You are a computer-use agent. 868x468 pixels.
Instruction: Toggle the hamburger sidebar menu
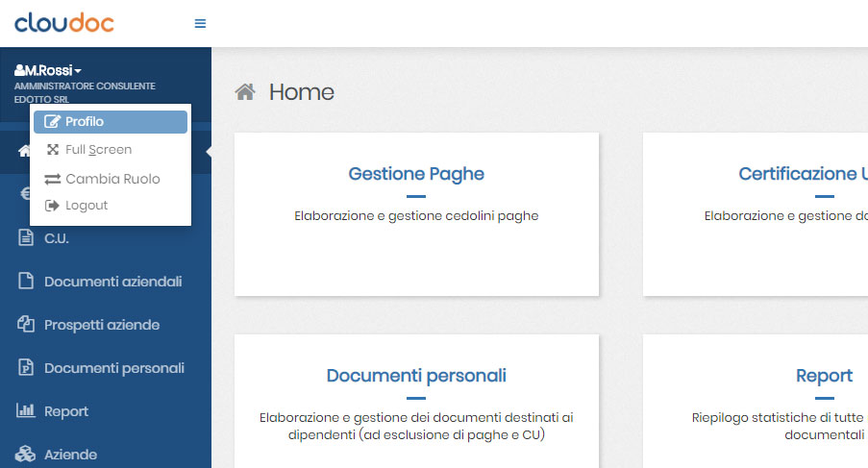(200, 24)
